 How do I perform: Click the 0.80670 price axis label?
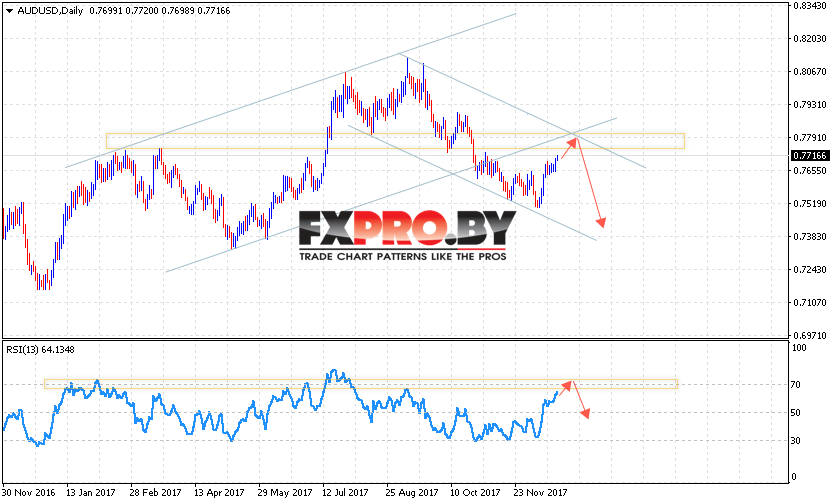[810, 72]
